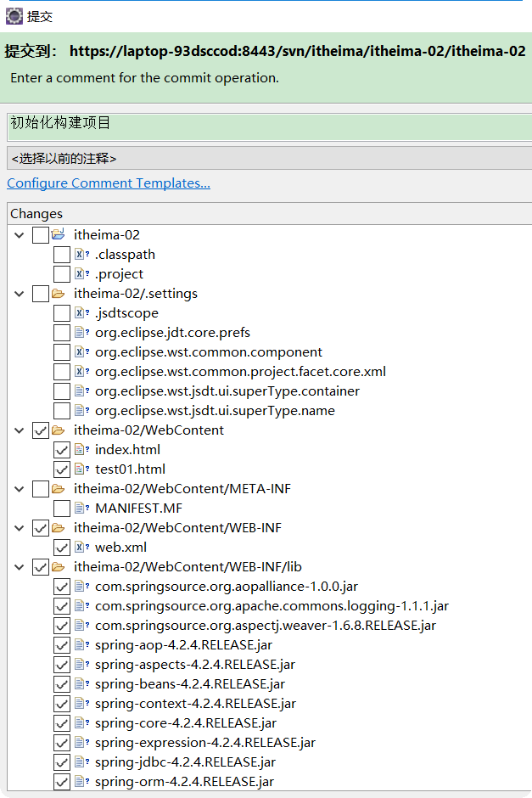Check the org.eclipse.jdt.core.prefs checkbox
The width and height of the screenshot is (532, 798).
point(62,333)
